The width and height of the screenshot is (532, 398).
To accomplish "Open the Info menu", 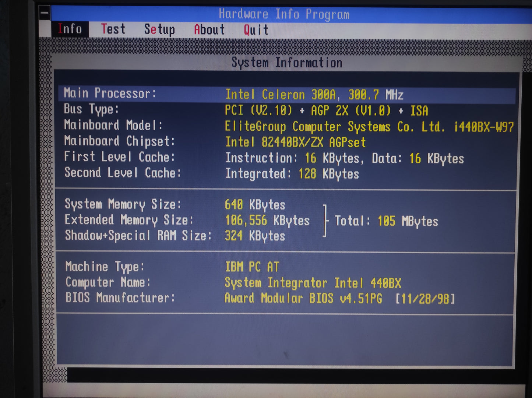I will (x=70, y=29).
